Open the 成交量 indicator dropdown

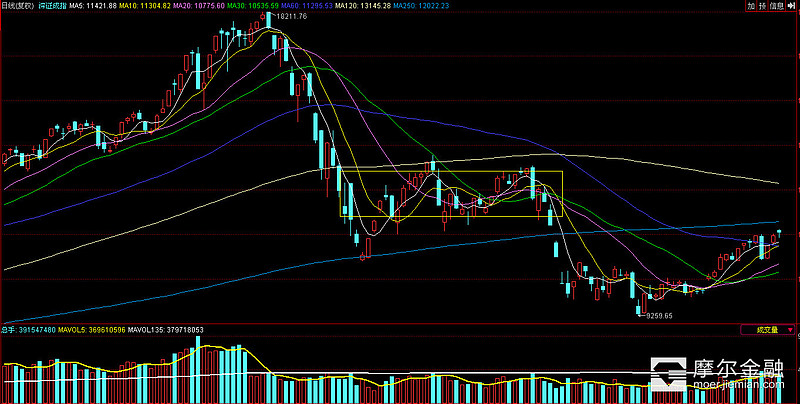(767, 330)
